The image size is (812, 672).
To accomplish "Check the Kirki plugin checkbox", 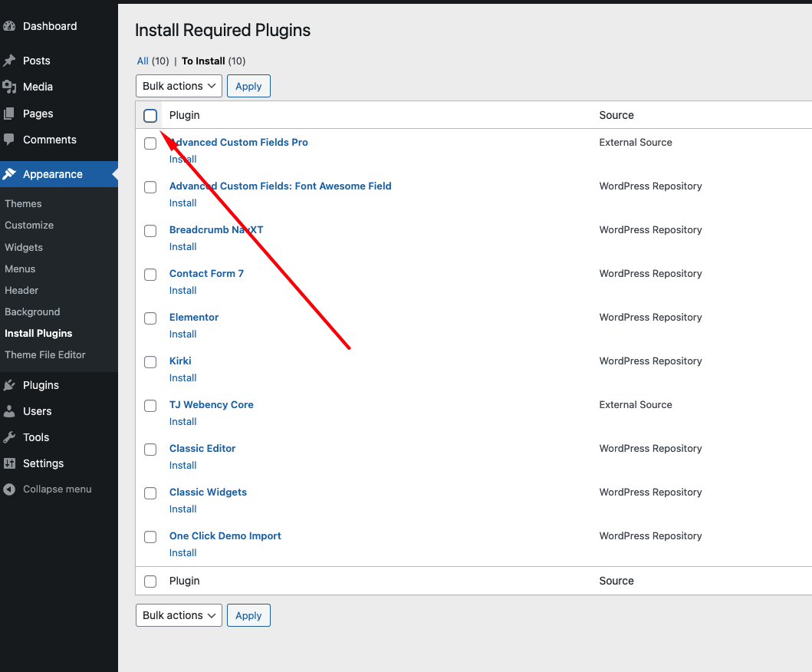I will pos(150,361).
